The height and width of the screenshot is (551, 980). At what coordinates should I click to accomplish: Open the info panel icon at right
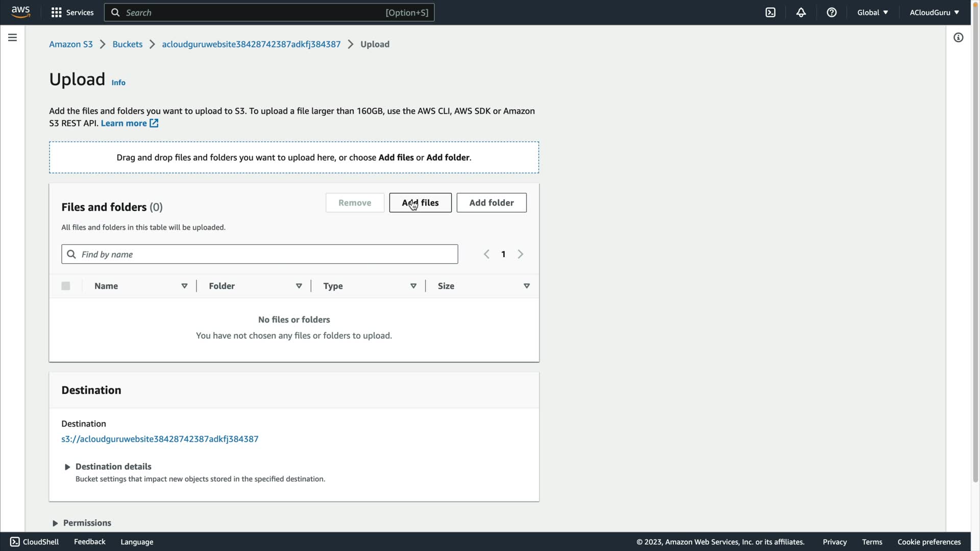click(x=958, y=38)
